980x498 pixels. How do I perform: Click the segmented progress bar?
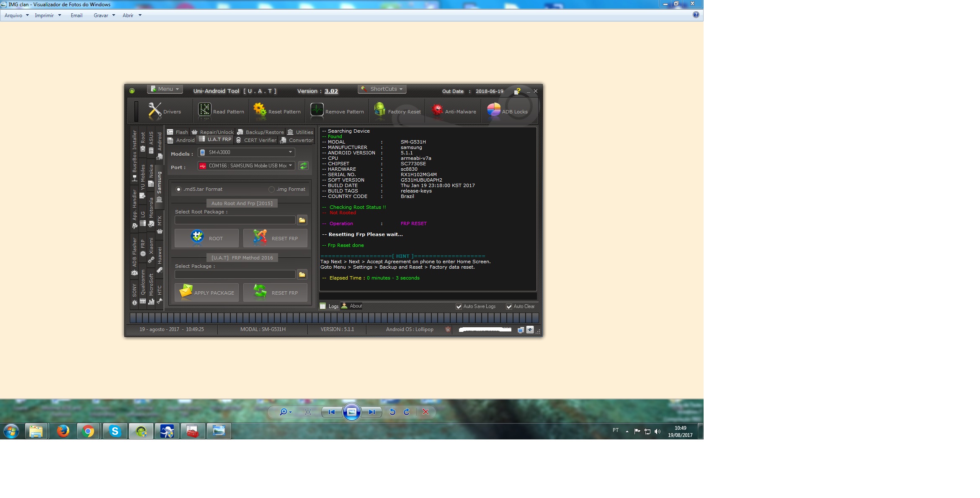coord(334,318)
